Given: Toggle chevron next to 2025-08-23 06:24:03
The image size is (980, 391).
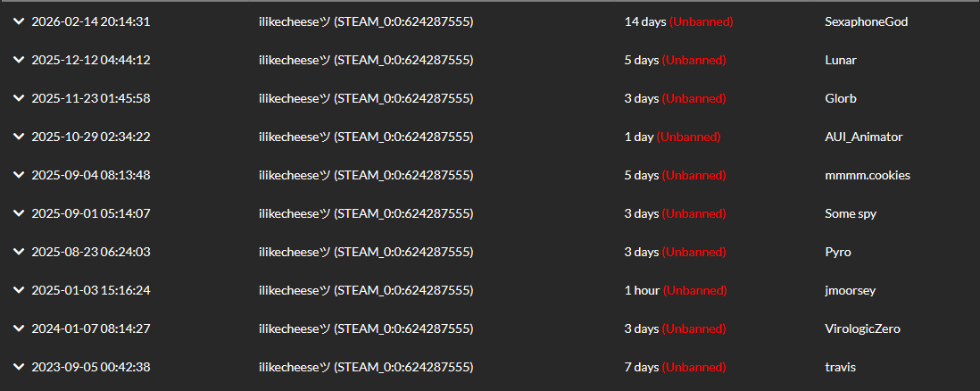Looking at the screenshot, I should (19, 252).
